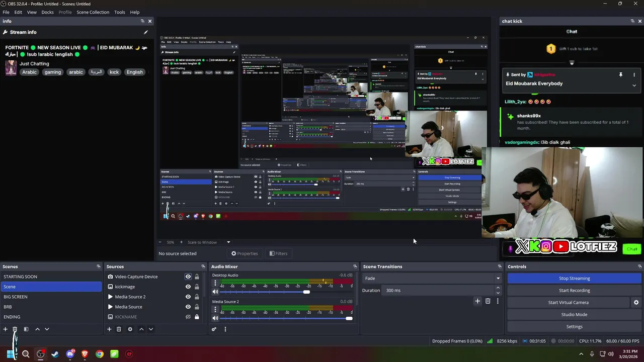The width and height of the screenshot is (644, 362).
Task: Remove selected source trash icon
Action: [x=119, y=329]
